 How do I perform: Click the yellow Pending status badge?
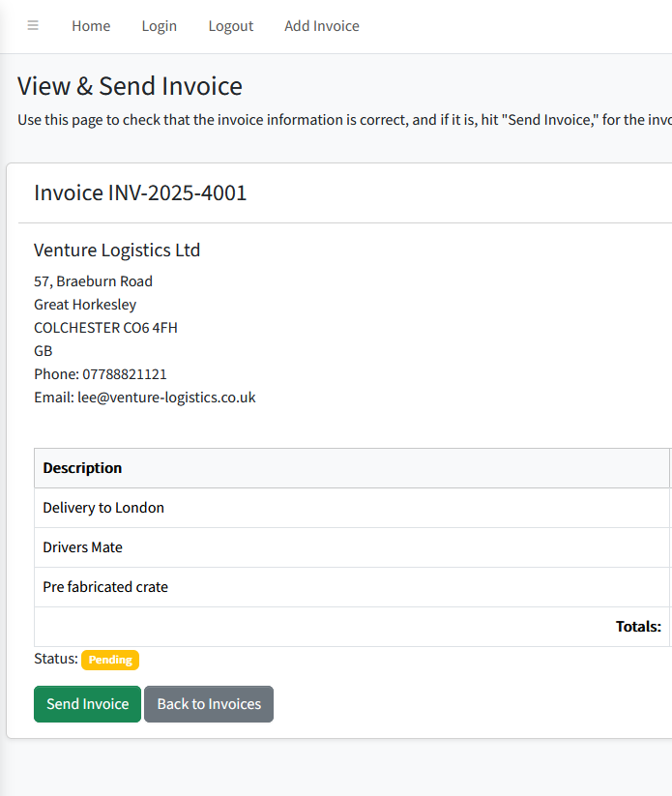tap(110, 660)
